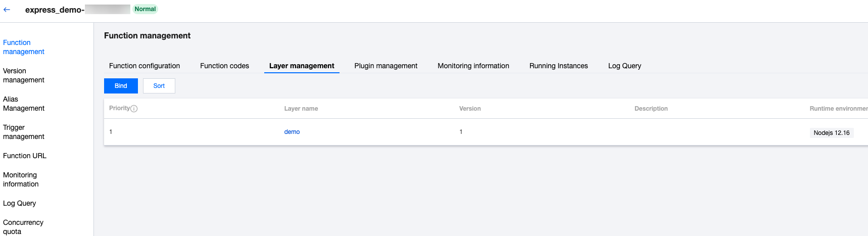This screenshot has width=868, height=236.
Task: Open Concurrency quota in sidebar
Action: (23, 227)
